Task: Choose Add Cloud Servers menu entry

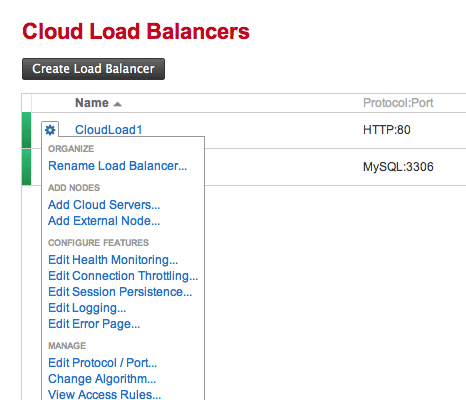Action: [104, 205]
